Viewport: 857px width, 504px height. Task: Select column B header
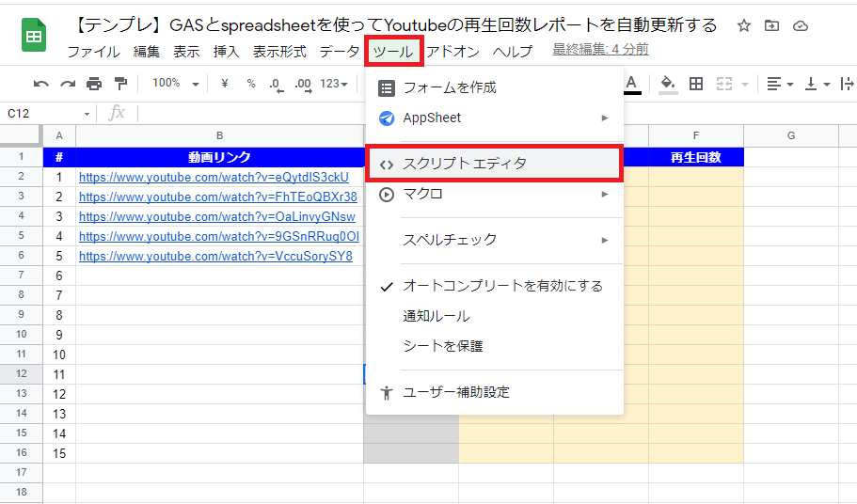click(219, 136)
